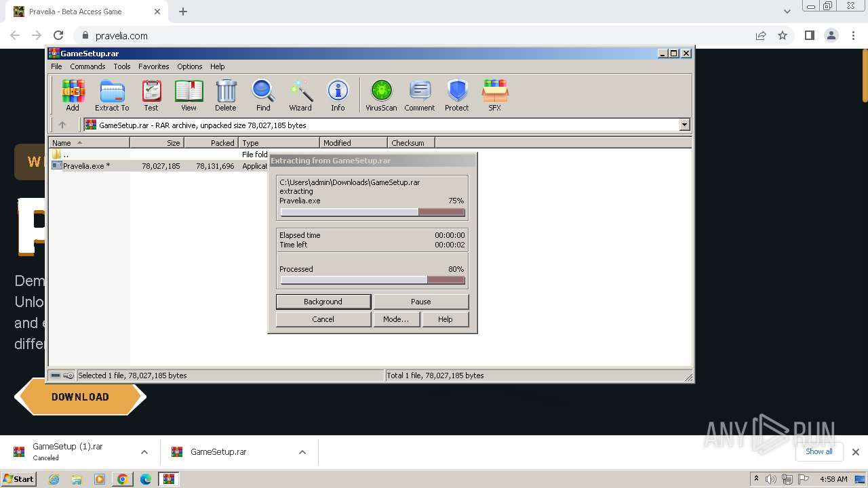Select Pravelia.exe in file list
The width and height of the screenshot is (868, 488).
(159, 166)
